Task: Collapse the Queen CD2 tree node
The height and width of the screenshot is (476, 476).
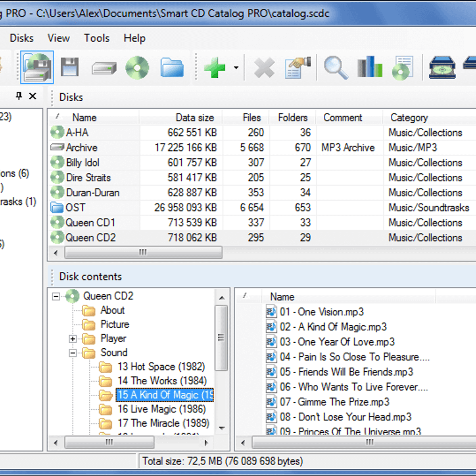Action: click(56, 296)
